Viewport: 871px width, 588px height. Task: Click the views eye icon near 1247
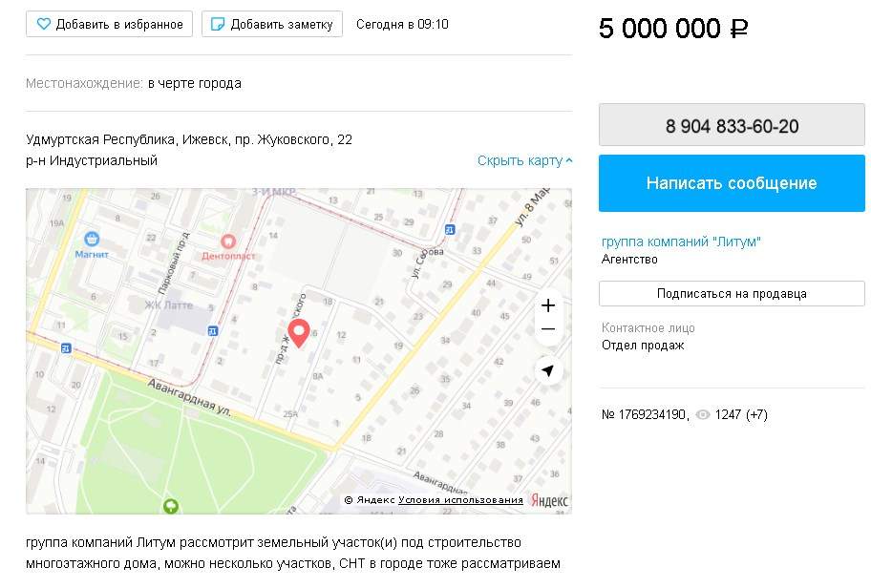click(x=703, y=415)
